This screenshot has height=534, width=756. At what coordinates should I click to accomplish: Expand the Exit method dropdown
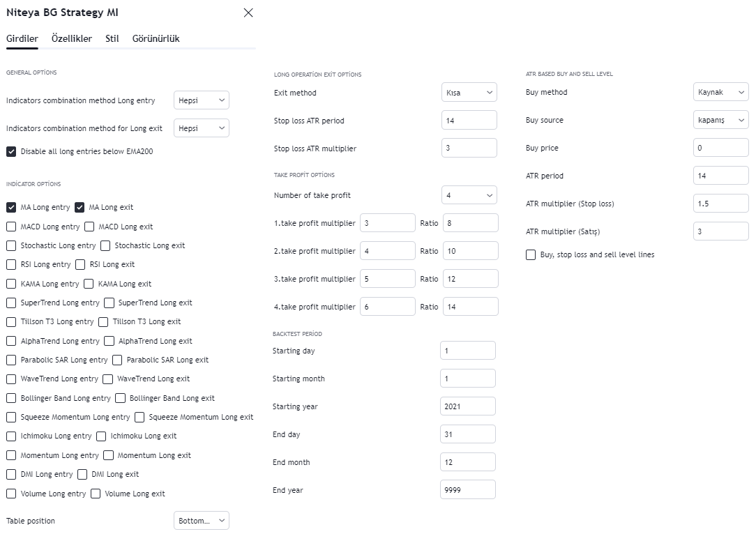[469, 93]
